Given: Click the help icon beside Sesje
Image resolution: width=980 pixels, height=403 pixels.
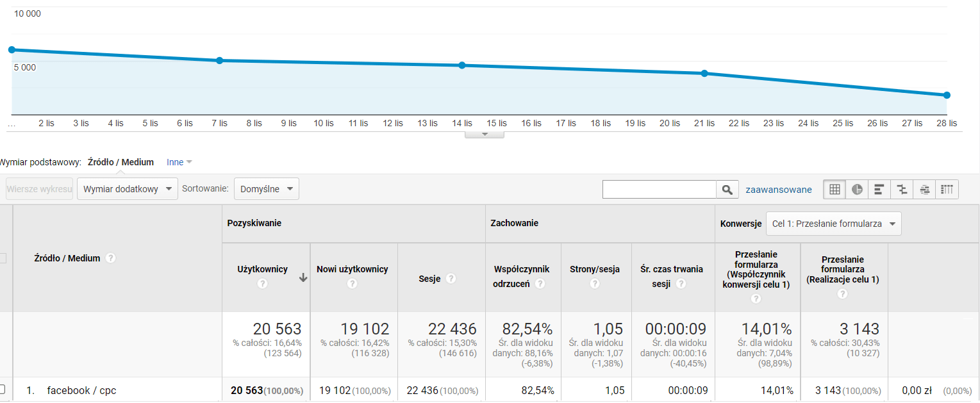Looking at the screenshot, I should [x=451, y=279].
